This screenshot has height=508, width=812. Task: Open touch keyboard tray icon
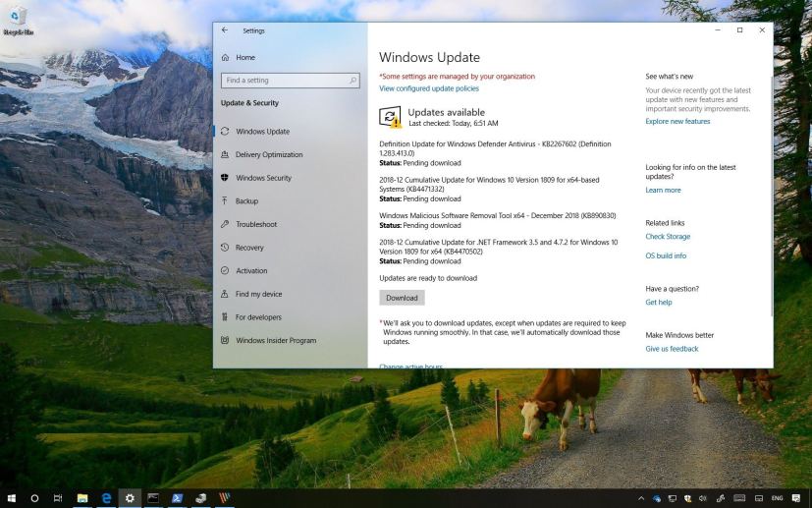[739, 499]
